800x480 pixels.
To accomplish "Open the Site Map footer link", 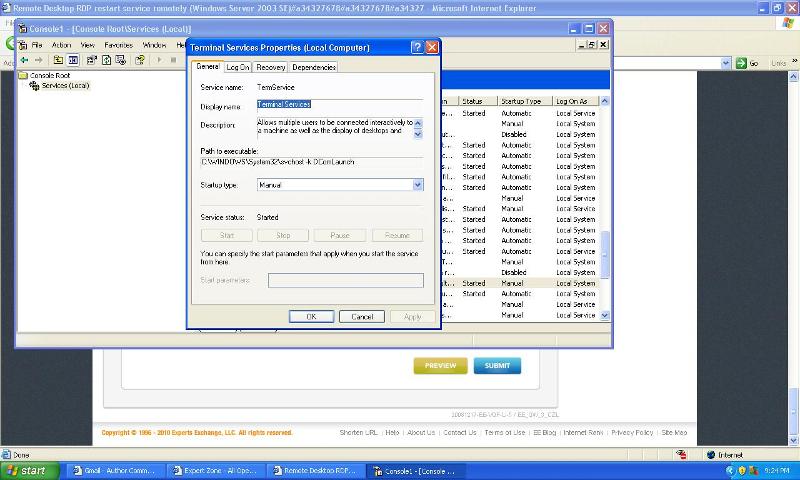I will click(674, 433).
